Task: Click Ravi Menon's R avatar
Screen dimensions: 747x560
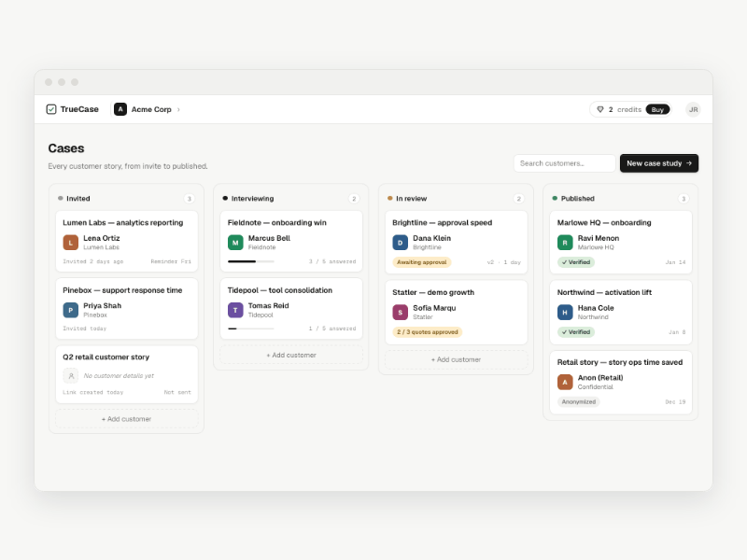Action: (565, 243)
